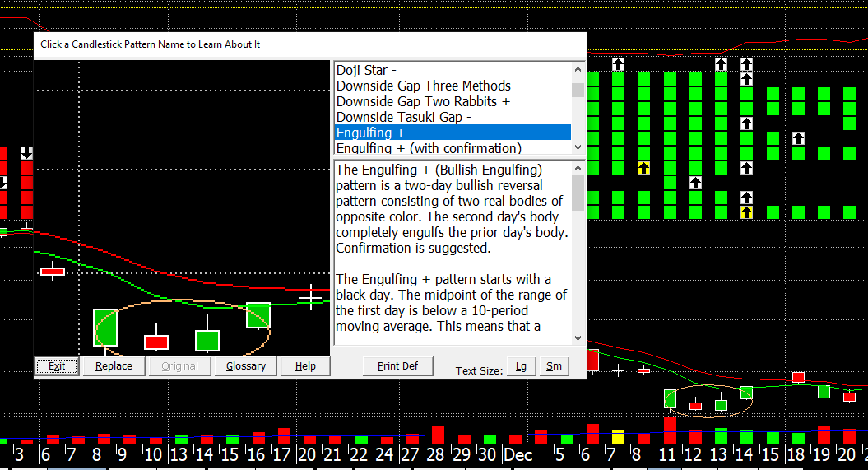Set text size to Sm
This screenshot has height=470, width=868.
pyautogui.click(x=555, y=366)
